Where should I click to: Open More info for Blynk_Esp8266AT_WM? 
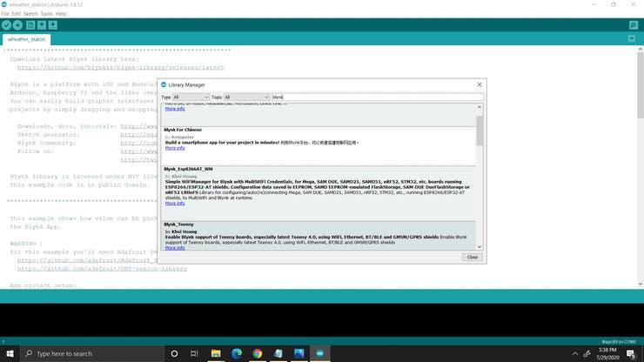[x=175, y=204]
